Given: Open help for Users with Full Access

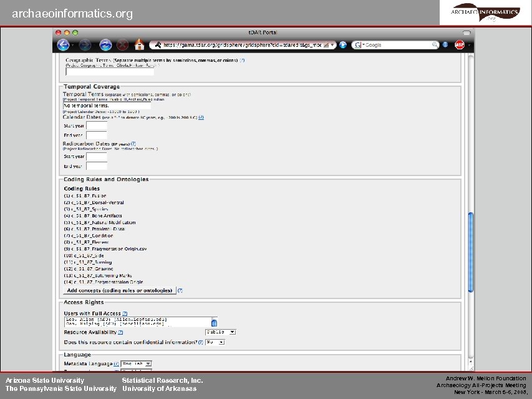Looking at the screenshot, I should (x=125, y=313).
